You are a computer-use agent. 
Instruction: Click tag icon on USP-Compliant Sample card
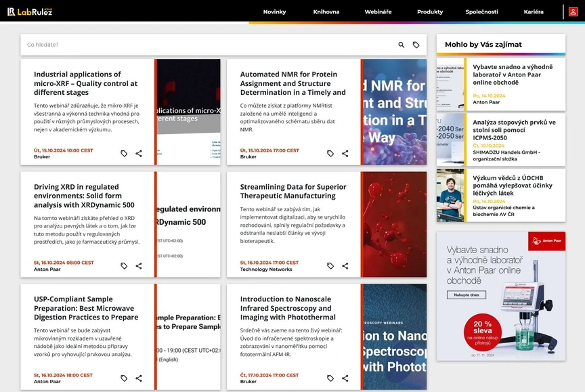point(124,378)
